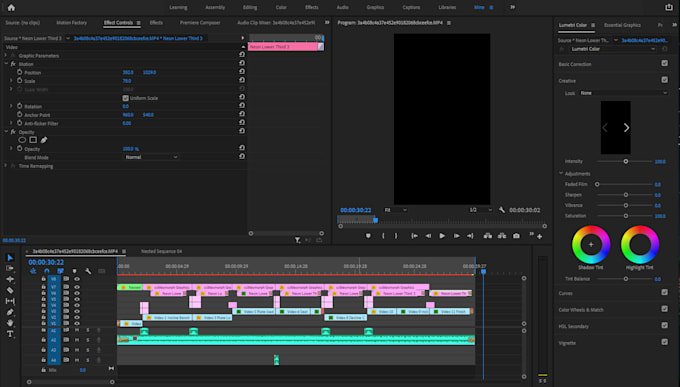Show more workspaces overflow chevron
This screenshot has width=680, height=387.
(513, 7)
